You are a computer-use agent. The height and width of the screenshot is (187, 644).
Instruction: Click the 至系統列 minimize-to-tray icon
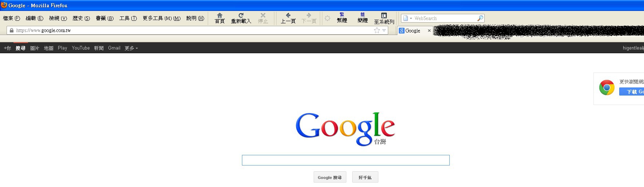point(384,18)
